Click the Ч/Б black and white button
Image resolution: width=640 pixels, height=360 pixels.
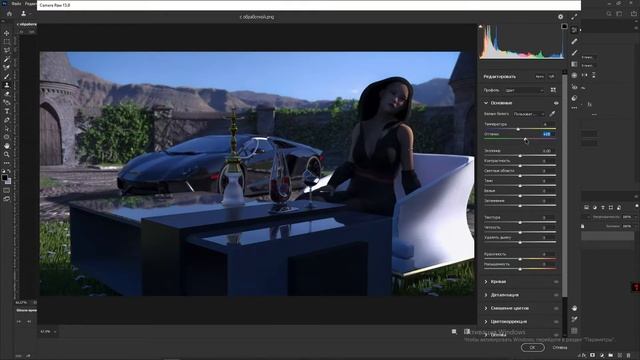551,77
